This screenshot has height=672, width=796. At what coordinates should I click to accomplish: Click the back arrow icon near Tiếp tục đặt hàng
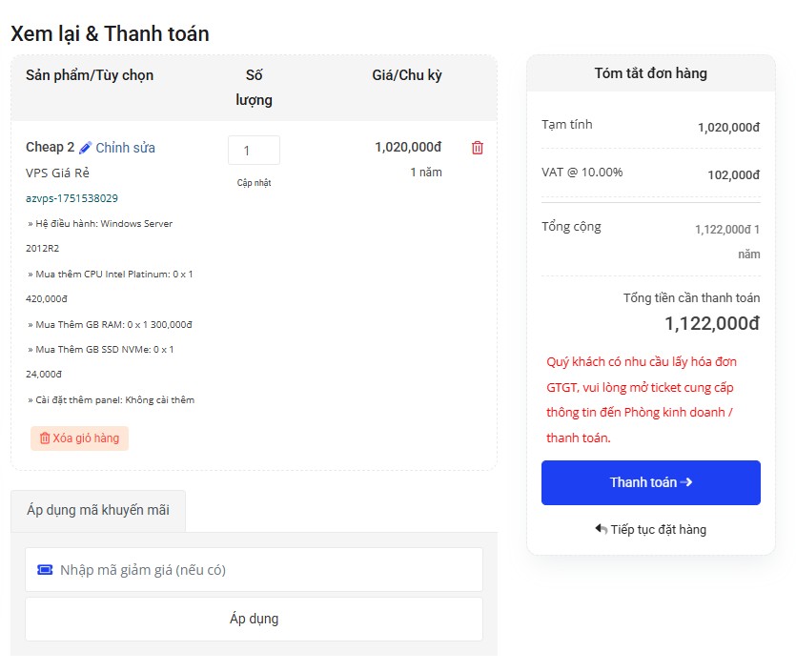(601, 529)
